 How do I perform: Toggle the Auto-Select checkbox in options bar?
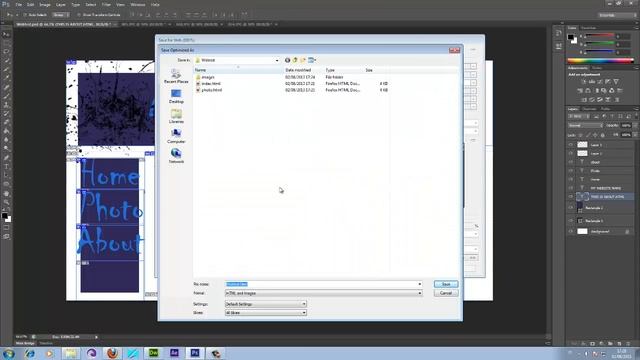pyautogui.click(x=24, y=15)
